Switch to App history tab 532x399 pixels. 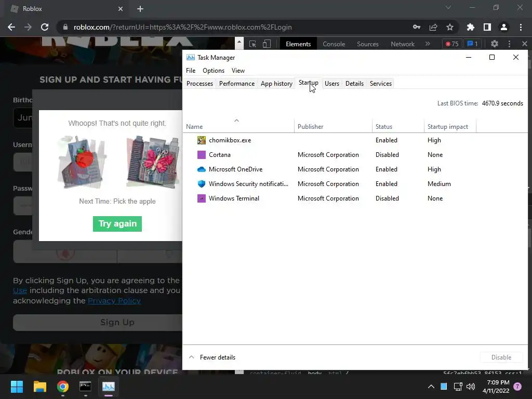click(x=276, y=84)
